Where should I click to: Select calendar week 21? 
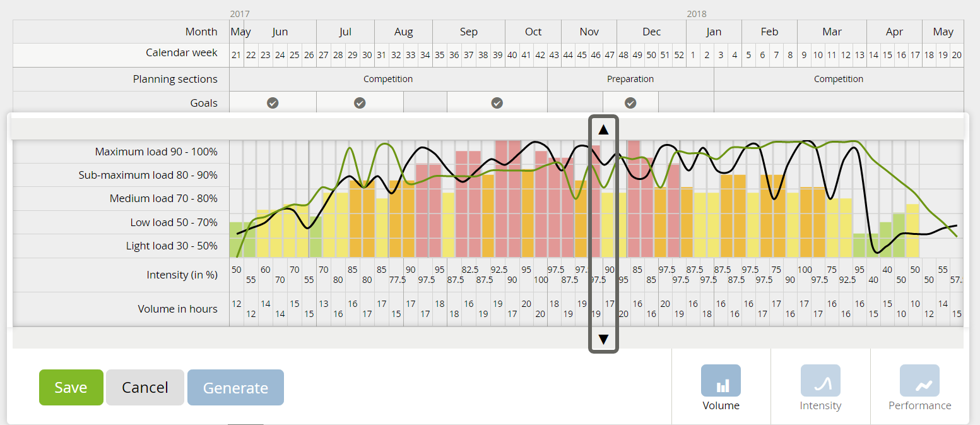[236, 55]
